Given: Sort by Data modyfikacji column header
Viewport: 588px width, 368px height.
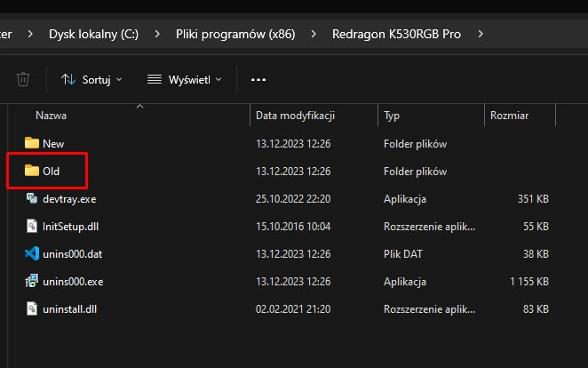Looking at the screenshot, I should (295, 116).
